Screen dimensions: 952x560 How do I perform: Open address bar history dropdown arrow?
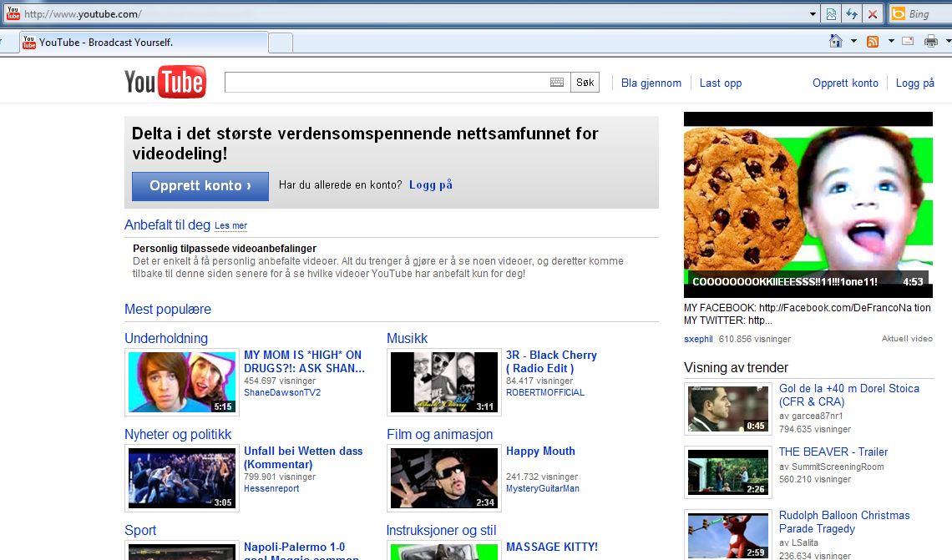[x=813, y=14]
